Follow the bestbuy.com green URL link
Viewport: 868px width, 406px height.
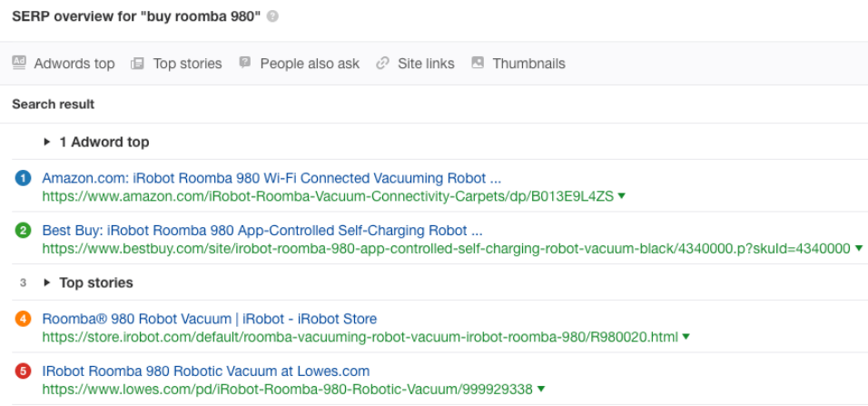pos(446,249)
